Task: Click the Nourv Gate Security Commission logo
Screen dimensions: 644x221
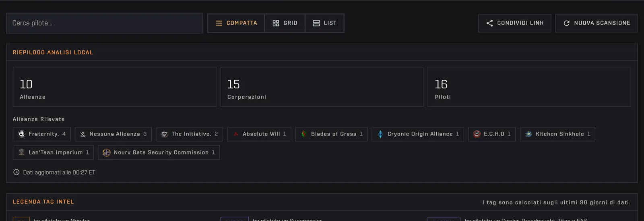Action: 107,152
